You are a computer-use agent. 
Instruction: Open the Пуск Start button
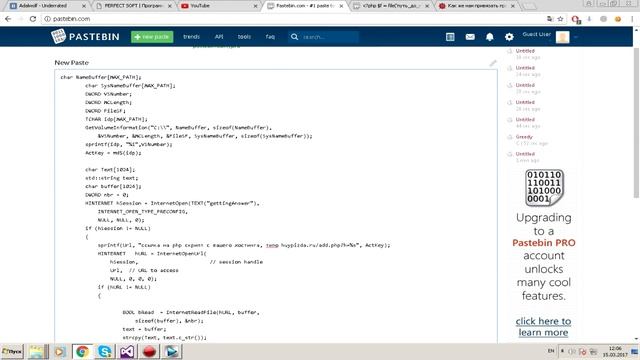click(x=12, y=351)
